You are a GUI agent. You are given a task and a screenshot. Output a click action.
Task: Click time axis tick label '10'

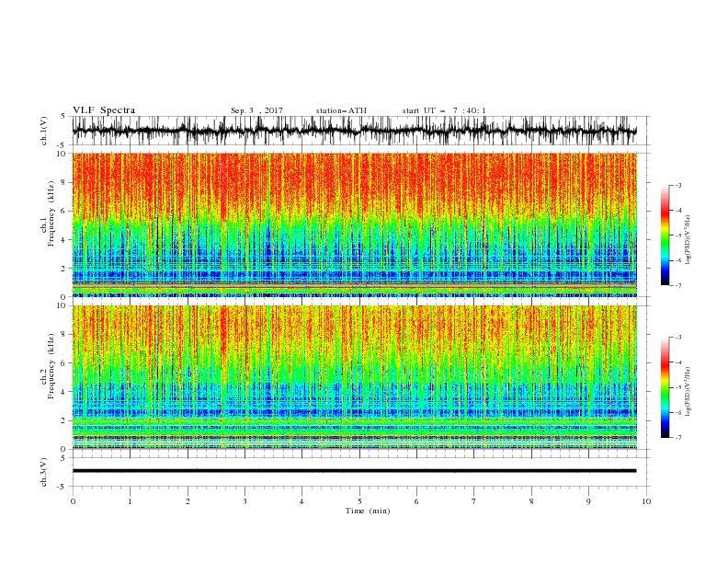pyautogui.click(x=646, y=501)
